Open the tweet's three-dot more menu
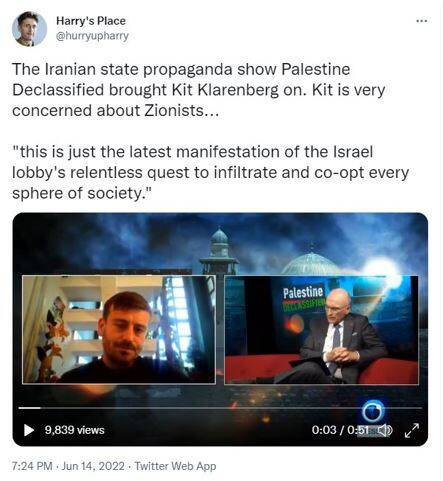The width and height of the screenshot is (443, 481). tap(422, 21)
